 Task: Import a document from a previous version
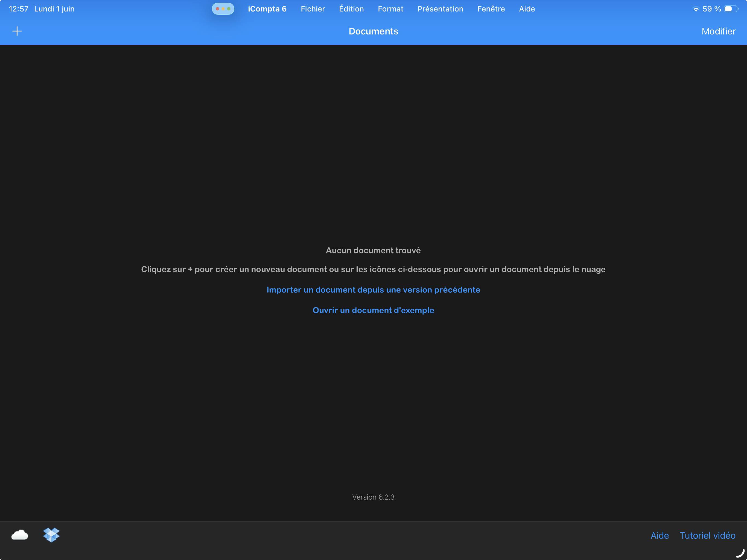[373, 290]
